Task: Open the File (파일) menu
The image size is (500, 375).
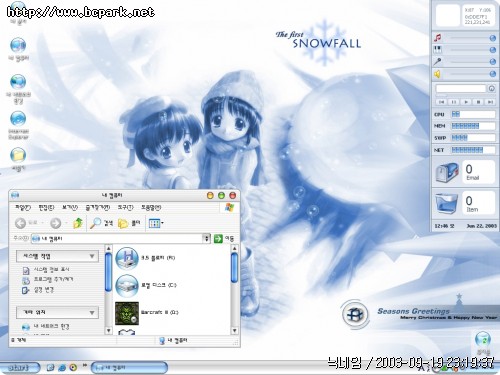Action: point(23,208)
